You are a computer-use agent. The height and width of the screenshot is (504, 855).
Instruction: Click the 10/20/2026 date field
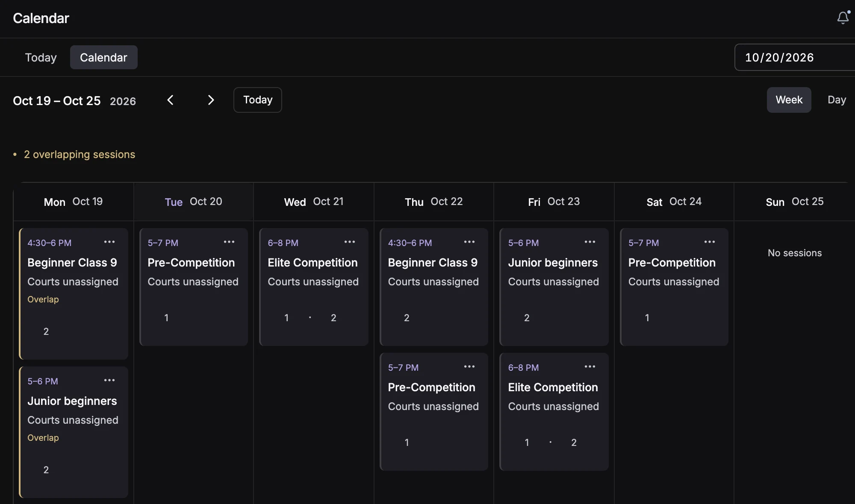pyautogui.click(x=795, y=57)
